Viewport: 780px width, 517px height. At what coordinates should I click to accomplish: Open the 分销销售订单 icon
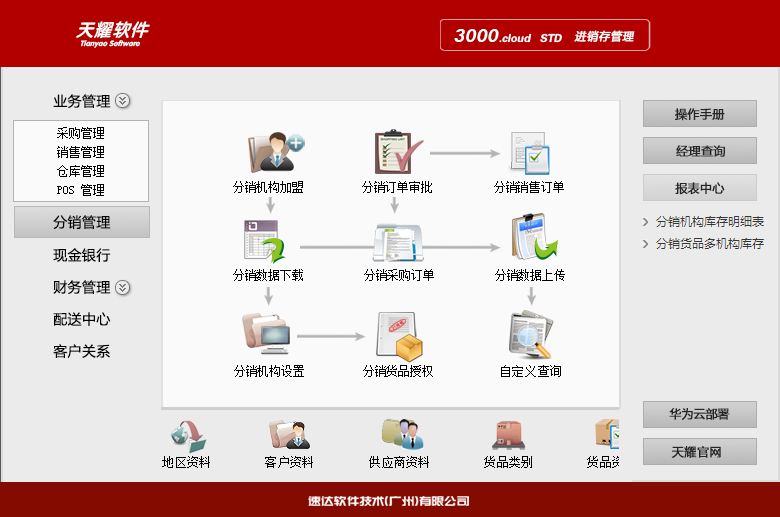[x=529, y=153]
